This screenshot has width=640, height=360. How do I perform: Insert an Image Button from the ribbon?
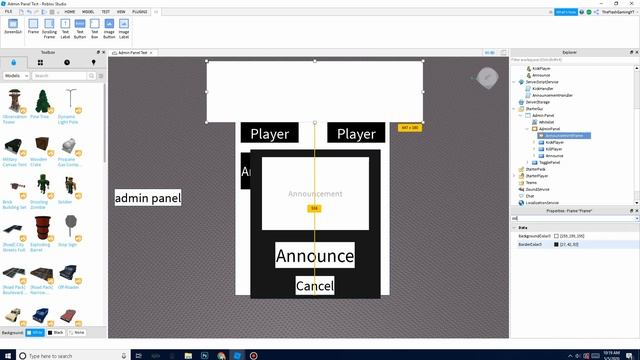tap(109, 29)
